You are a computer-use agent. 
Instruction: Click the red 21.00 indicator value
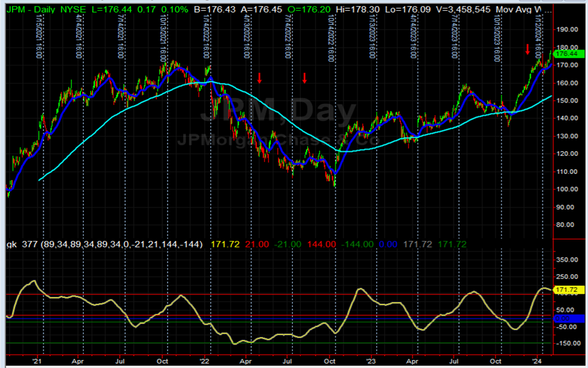[x=257, y=244]
